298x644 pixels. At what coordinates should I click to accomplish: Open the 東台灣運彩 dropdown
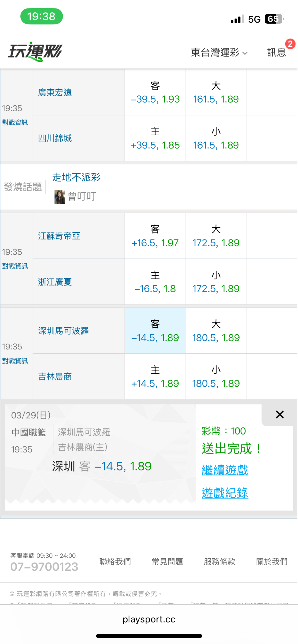coord(219,52)
